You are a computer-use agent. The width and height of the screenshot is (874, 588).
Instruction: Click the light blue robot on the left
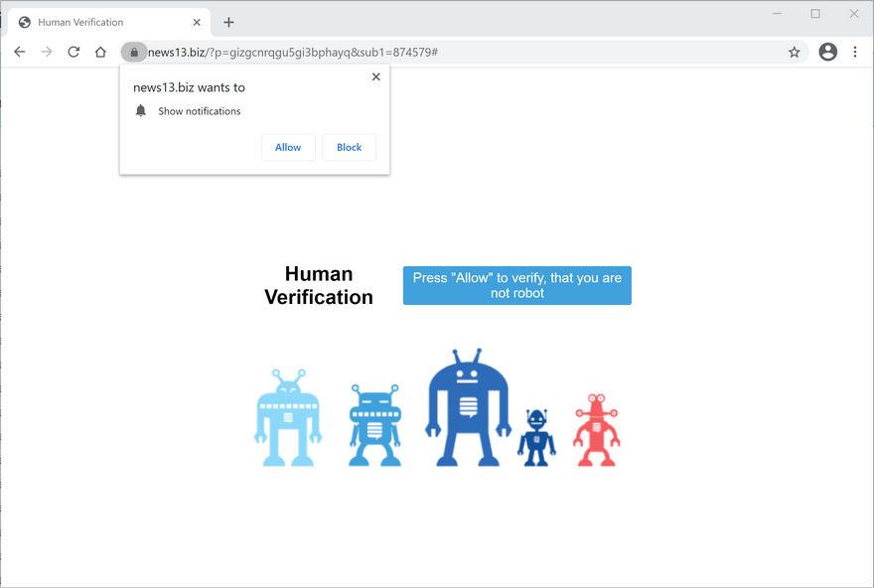click(x=286, y=417)
